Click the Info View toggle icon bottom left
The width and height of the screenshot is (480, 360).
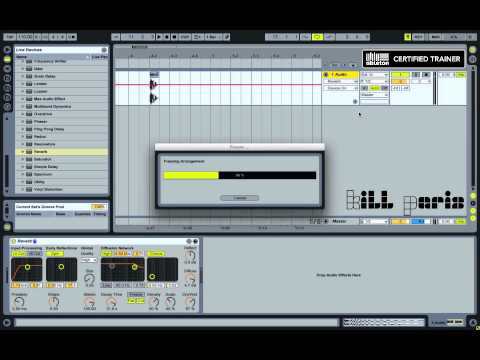pyautogui.click(x=7, y=323)
